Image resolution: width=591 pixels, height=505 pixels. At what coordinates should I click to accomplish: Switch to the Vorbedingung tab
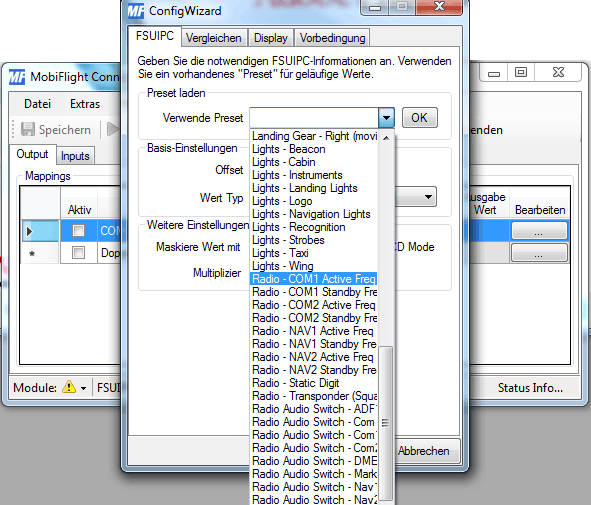pos(332,38)
